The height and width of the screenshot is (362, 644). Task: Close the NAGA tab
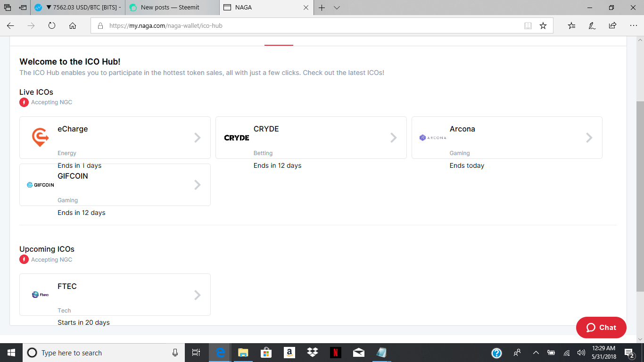coord(305,8)
